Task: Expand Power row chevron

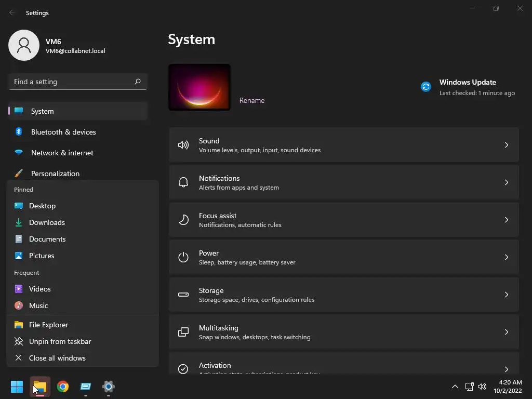Action: [506, 257]
